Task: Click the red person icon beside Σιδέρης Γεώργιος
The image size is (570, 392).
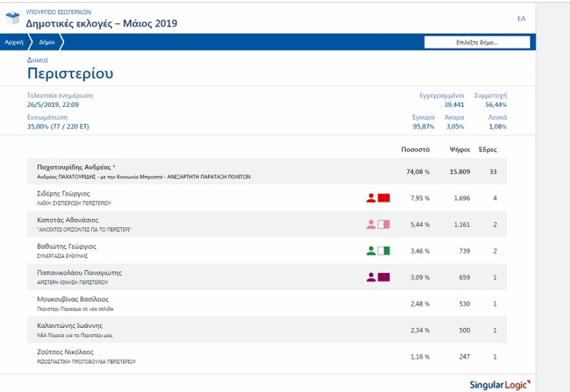Action: coord(371,198)
